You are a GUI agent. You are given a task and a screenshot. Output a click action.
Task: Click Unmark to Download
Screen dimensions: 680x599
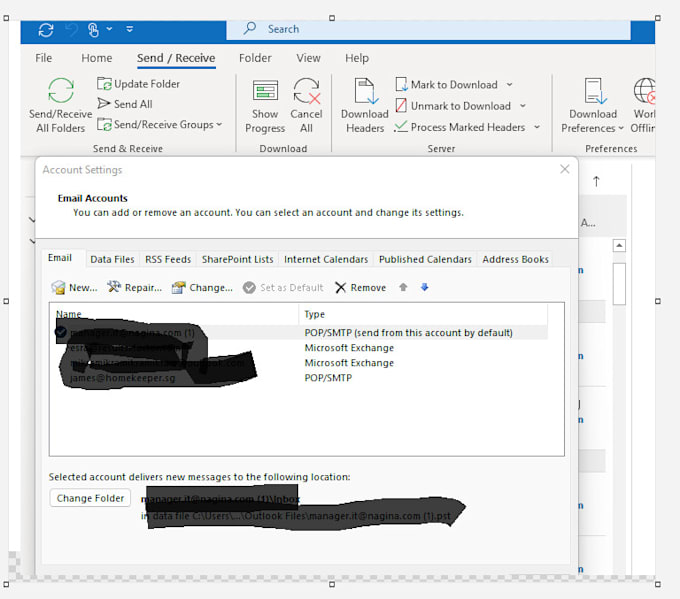pos(453,106)
